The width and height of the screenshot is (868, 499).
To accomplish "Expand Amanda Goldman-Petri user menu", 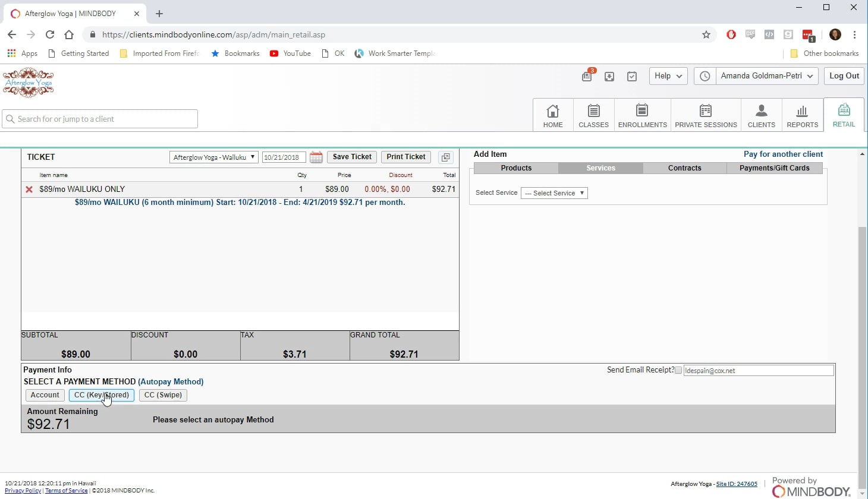I will [767, 76].
